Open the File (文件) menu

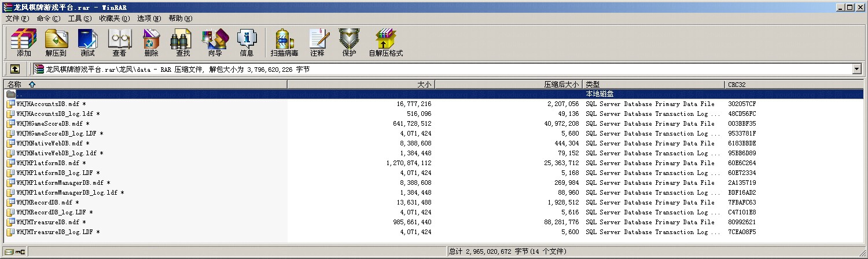[x=17, y=19]
